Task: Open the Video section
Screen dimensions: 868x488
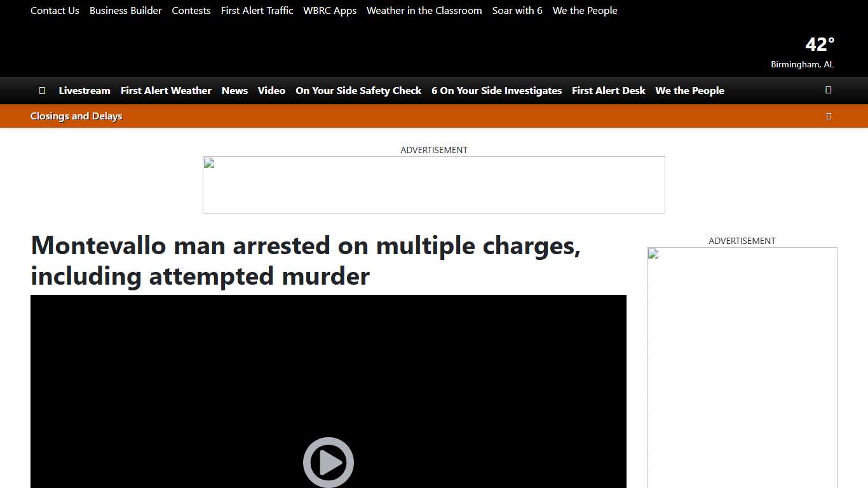Action: pos(271,90)
